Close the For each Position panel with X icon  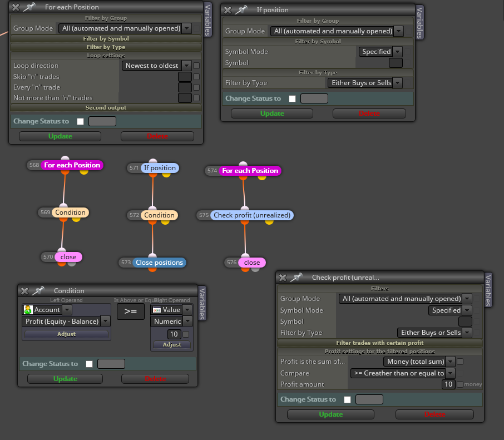pyautogui.click(x=16, y=7)
